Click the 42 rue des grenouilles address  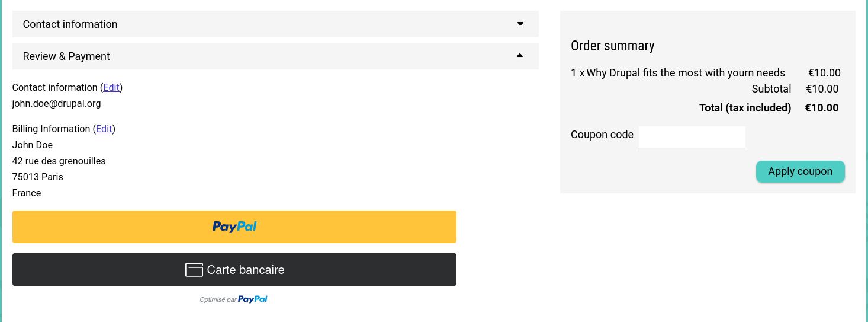point(59,161)
